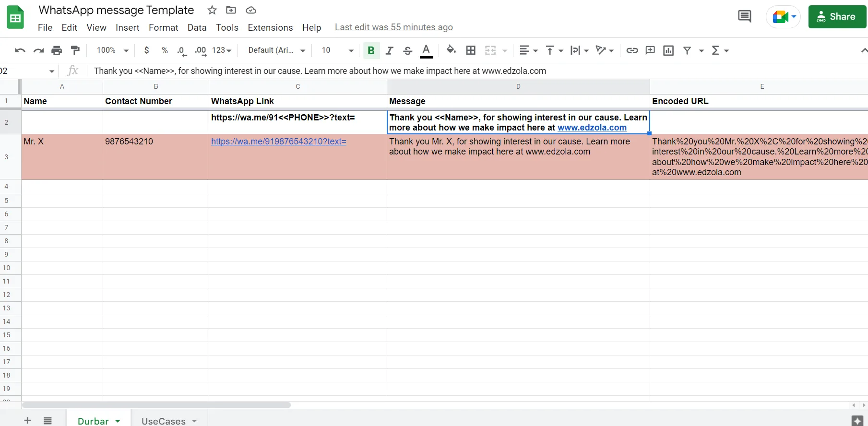Viewport: 868px width, 426px height.
Task: Decrease decimal places icon
Action: pos(182,51)
